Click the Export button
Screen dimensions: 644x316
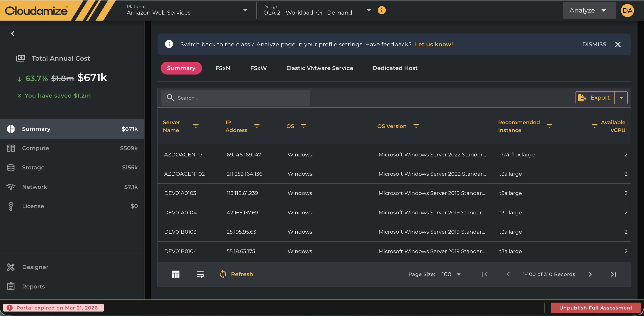pos(595,98)
